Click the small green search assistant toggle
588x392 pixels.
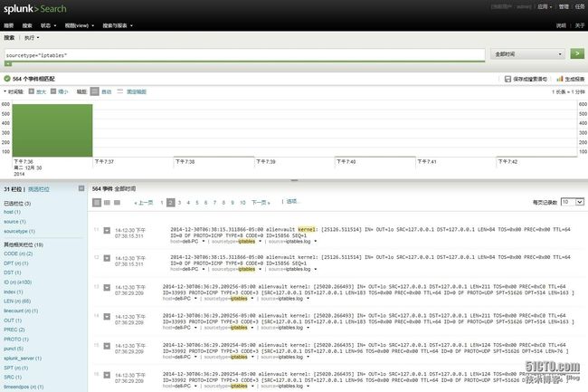coord(8,64)
